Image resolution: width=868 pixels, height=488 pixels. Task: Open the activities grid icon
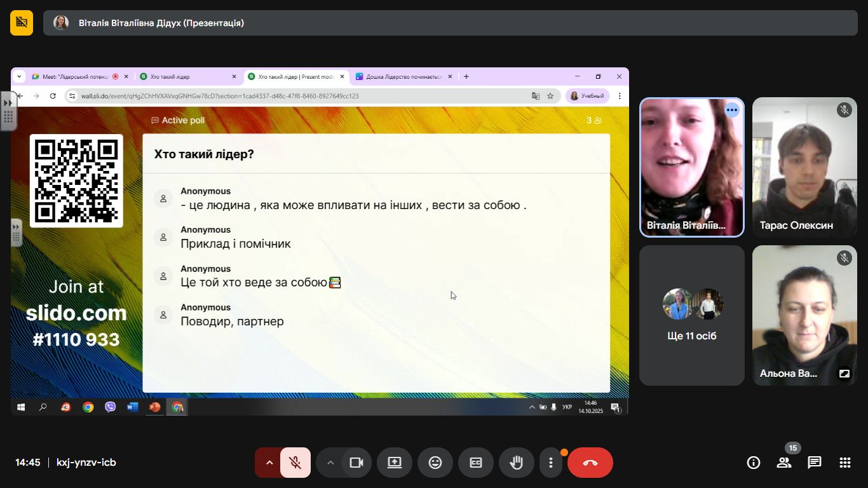point(845,463)
